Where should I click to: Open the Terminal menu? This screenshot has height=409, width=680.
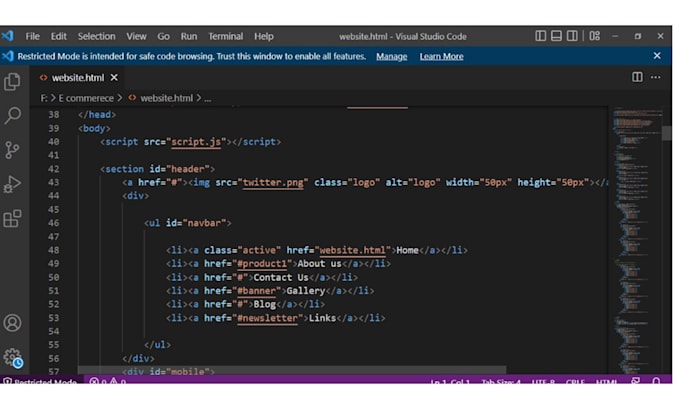coord(226,36)
